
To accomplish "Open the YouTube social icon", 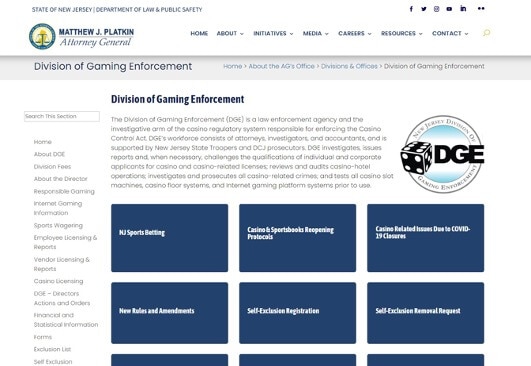I will pos(449,9).
